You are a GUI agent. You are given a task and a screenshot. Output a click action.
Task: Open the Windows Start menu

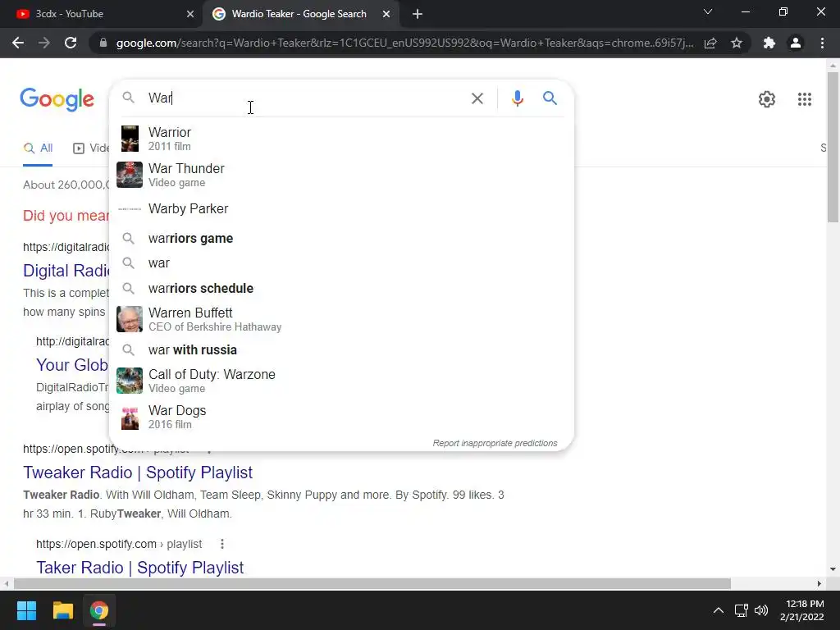click(26, 610)
